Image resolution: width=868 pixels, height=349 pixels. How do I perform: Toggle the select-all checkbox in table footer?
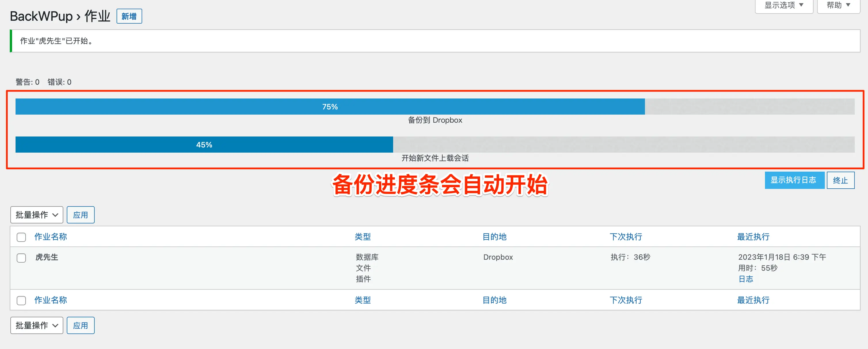21,300
